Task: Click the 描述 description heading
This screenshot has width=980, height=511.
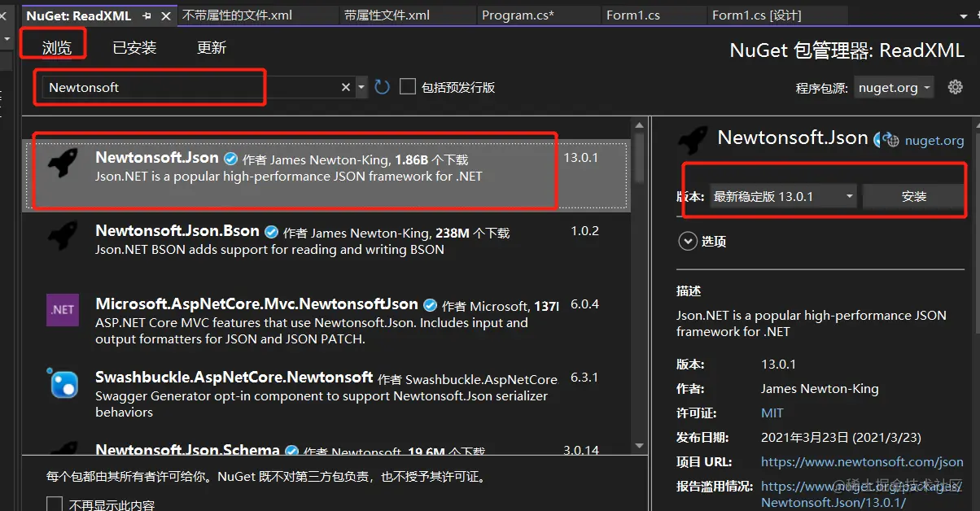Action: click(x=689, y=290)
